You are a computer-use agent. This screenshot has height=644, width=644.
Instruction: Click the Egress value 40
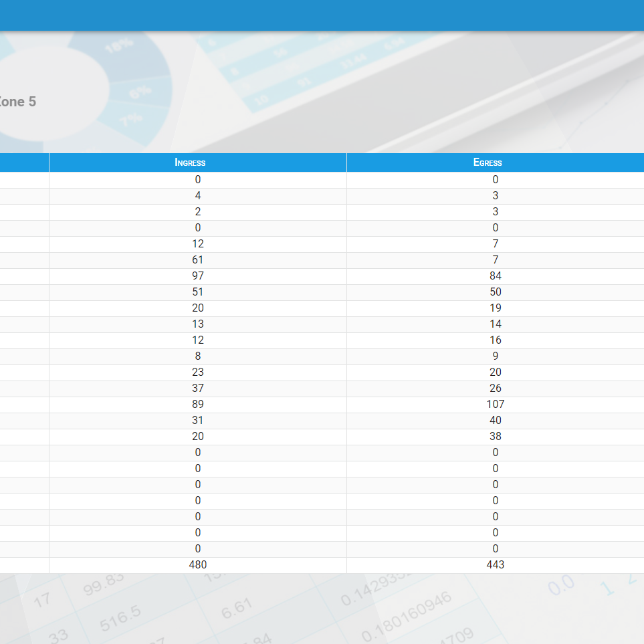[495, 420]
